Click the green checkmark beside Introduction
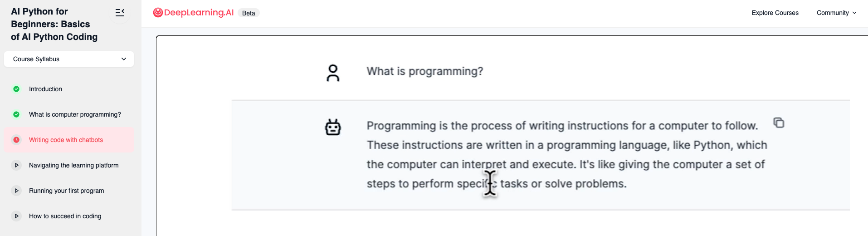This screenshot has width=868, height=236. click(x=16, y=89)
